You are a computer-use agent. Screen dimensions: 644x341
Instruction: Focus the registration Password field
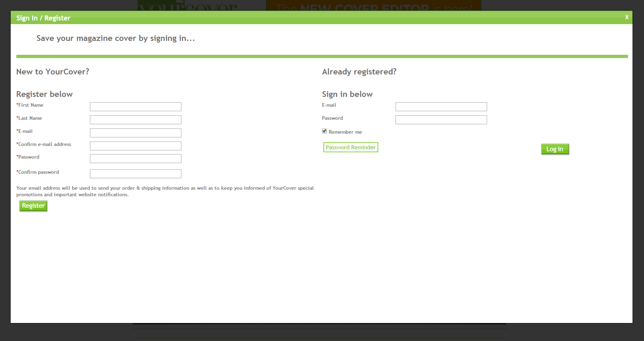(x=135, y=159)
